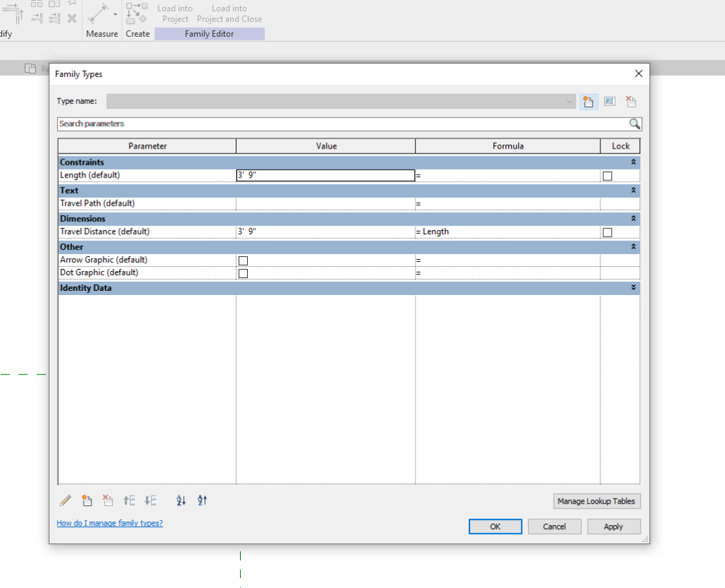Click the New Type icon beside Type name
This screenshot has height=588, width=725.
click(x=588, y=102)
